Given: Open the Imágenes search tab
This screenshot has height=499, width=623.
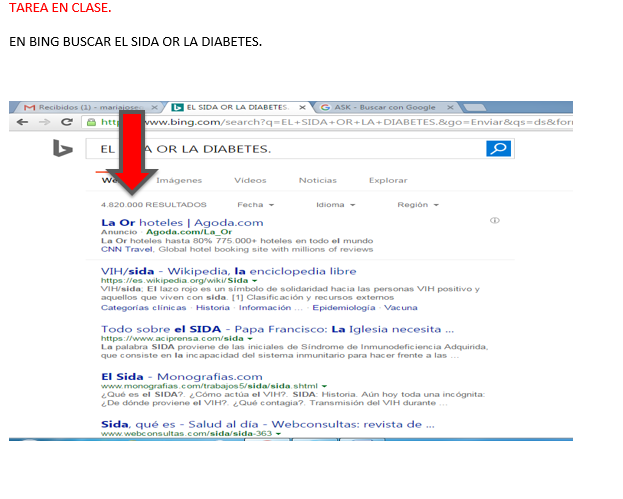Looking at the screenshot, I should [179, 180].
